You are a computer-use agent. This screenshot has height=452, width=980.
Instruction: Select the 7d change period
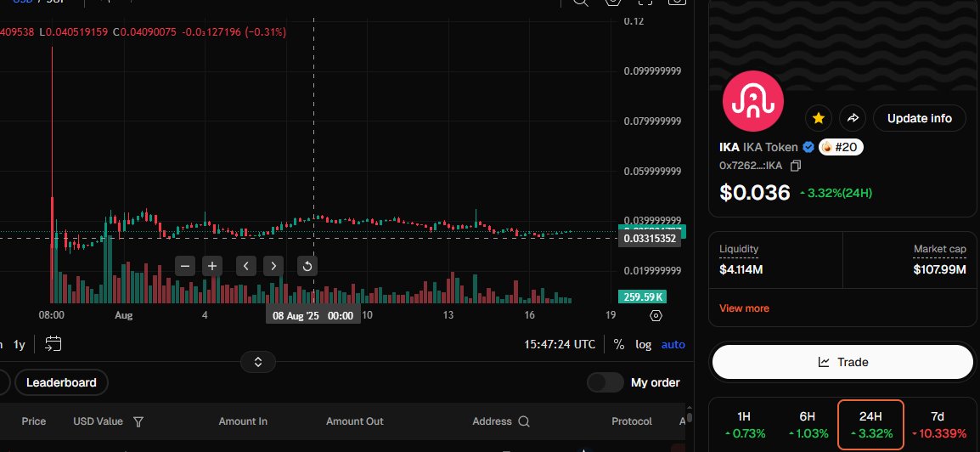coord(937,425)
